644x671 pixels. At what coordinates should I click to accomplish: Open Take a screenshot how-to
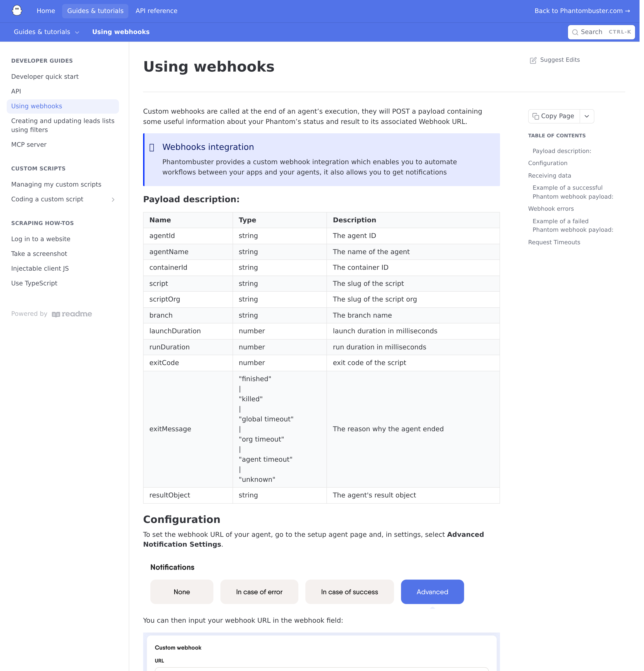click(x=39, y=254)
